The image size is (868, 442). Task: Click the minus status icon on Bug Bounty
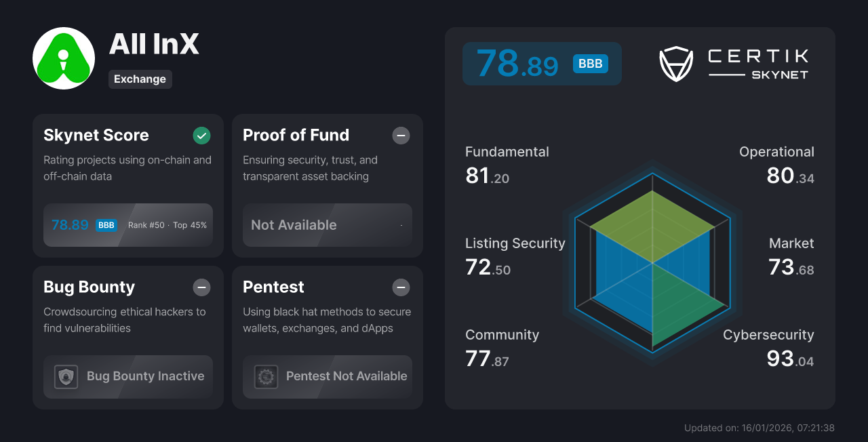(x=201, y=287)
